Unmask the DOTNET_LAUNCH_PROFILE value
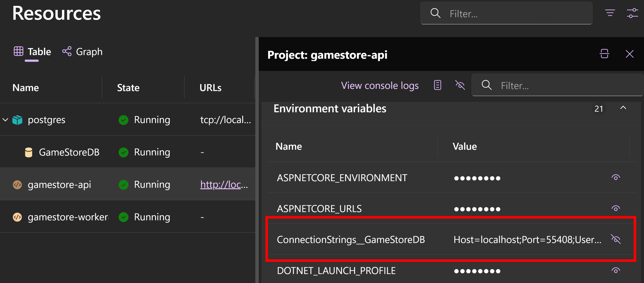The width and height of the screenshot is (644, 283). point(616,270)
